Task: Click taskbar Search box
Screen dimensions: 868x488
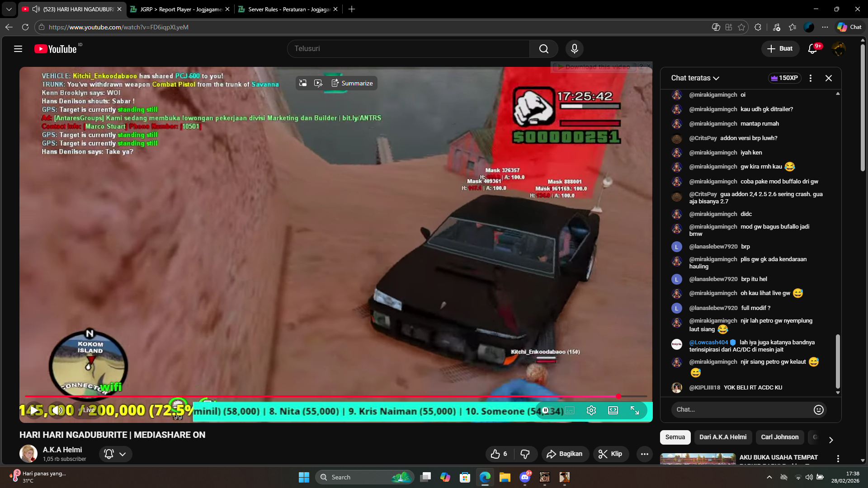Action: point(364,477)
